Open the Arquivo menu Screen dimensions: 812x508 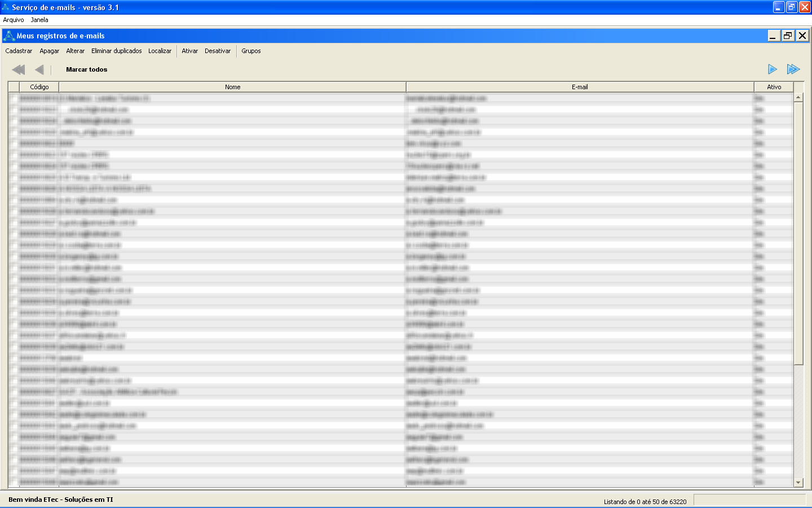point(14,20)
